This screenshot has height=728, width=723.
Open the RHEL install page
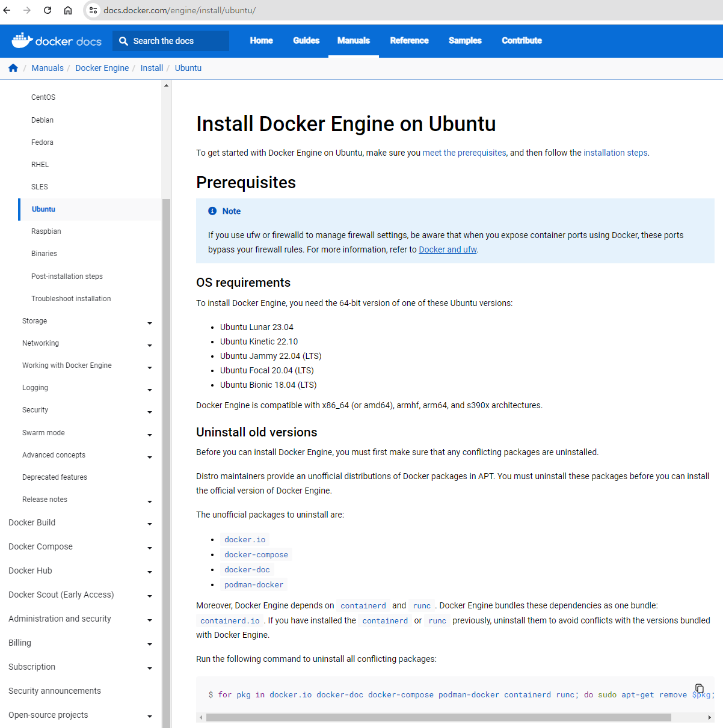40,165
